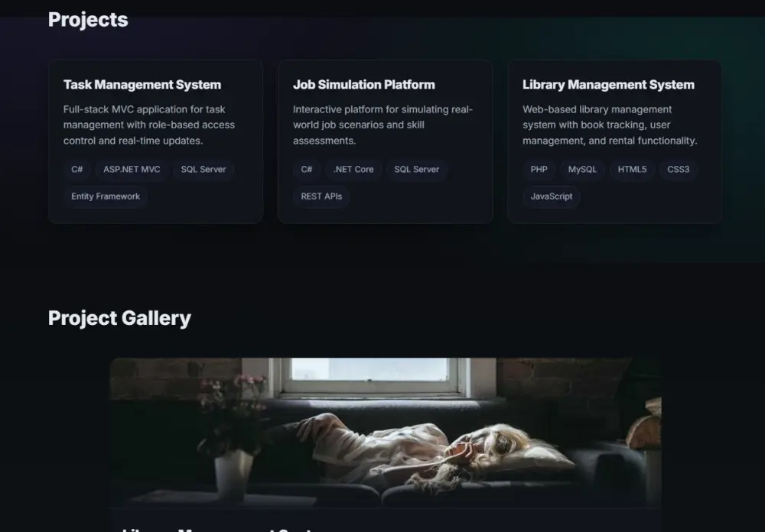The width and height of the screenshot is (765, 532).
Task: Open the Library Management System project card
Action: 614,141
